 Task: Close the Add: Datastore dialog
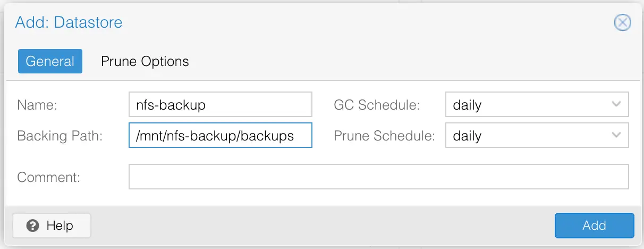622,22
